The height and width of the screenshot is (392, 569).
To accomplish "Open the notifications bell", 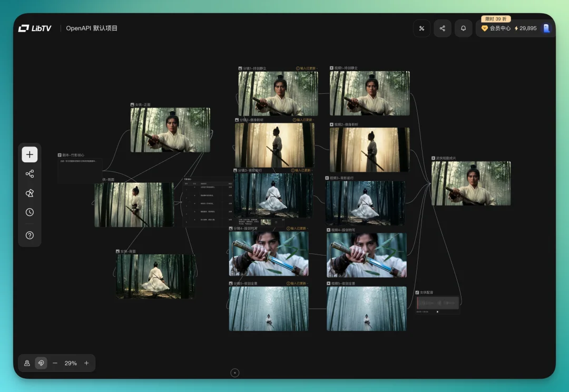I will pyautogui.click(x=464, y=28).
